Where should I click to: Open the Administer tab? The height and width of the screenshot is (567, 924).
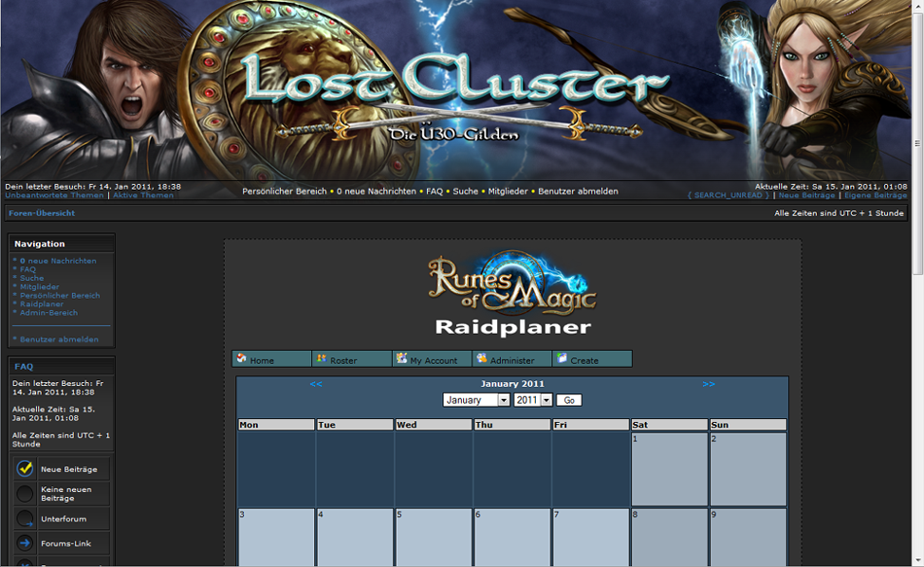click(512, 359)
